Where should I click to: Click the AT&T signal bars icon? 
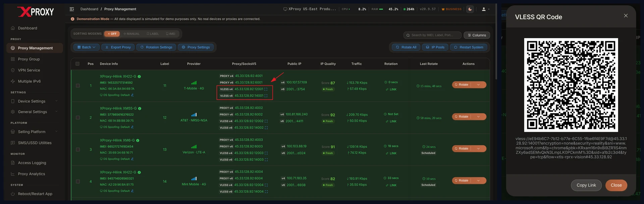click(x=194, y=115)
